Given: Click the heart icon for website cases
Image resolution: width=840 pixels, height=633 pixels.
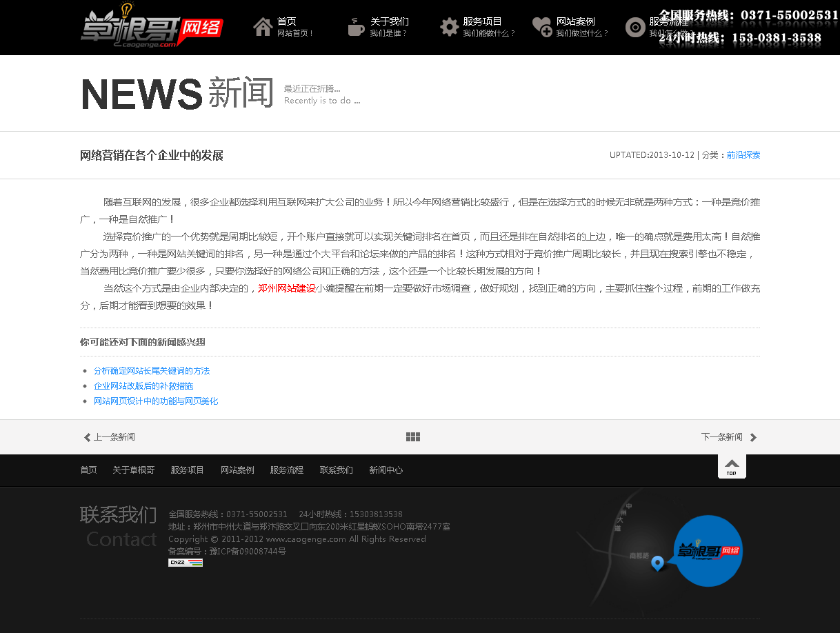Looking at the screenshot, I should coord(542,27).
